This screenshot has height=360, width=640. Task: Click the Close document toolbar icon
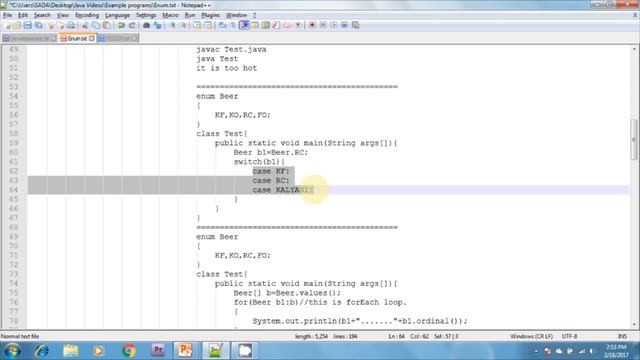[51, 25]
